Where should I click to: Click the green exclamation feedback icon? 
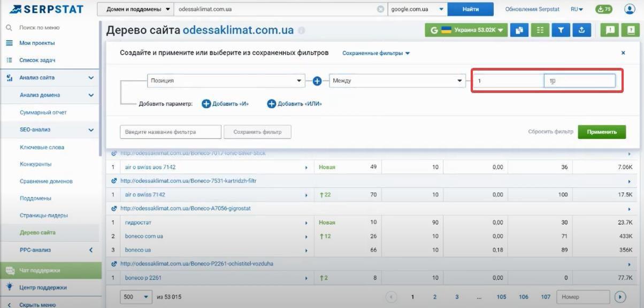pos(609,30)
